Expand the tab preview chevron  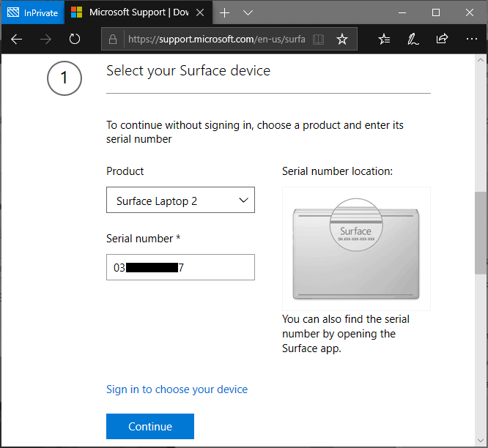click(x=248, y=12)
